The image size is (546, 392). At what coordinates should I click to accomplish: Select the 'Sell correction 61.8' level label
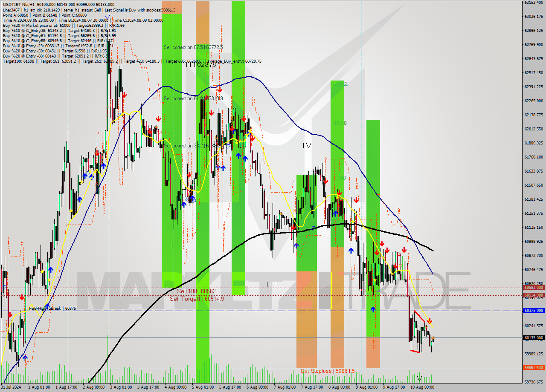pyautogui.click(x=193, y=98)
